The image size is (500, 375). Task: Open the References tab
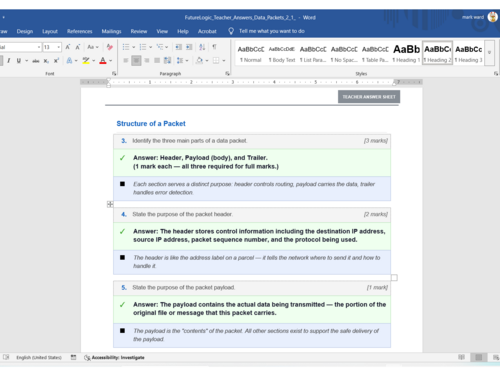[x=80, y=31]
